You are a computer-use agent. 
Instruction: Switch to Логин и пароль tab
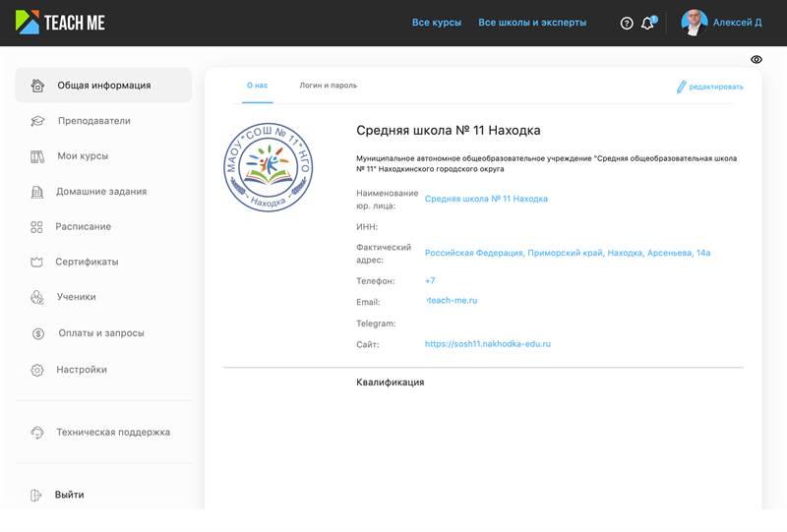(328, 86)
